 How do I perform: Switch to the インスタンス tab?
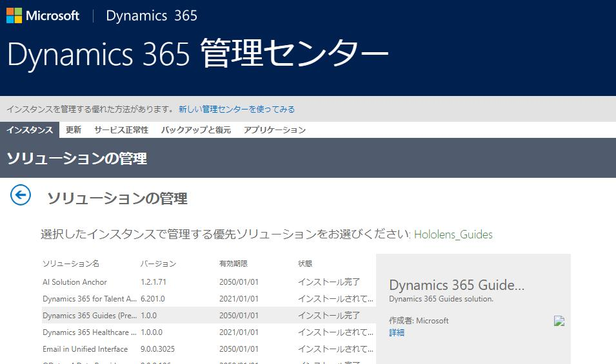point(30,130)
